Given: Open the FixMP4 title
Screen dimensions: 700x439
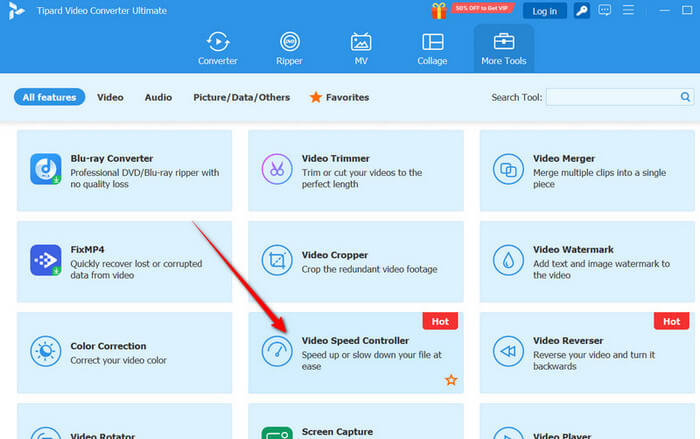Looking at the screenshot, I should 87,249.
